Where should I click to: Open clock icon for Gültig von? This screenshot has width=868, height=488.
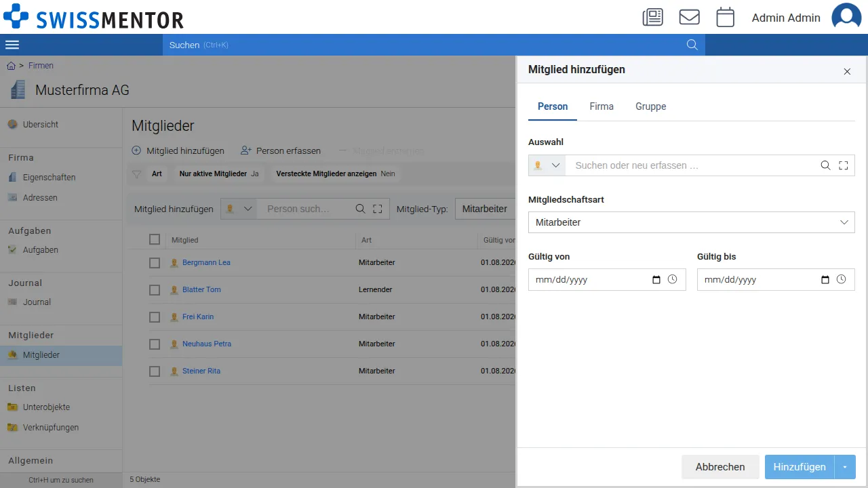tap(672, 279)
